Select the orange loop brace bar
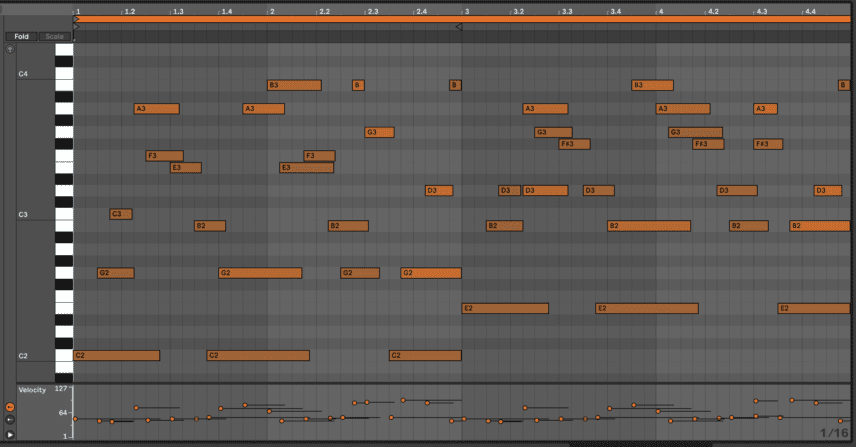The width and height of the screenshot is (856, 447). [x=462, y=19]
